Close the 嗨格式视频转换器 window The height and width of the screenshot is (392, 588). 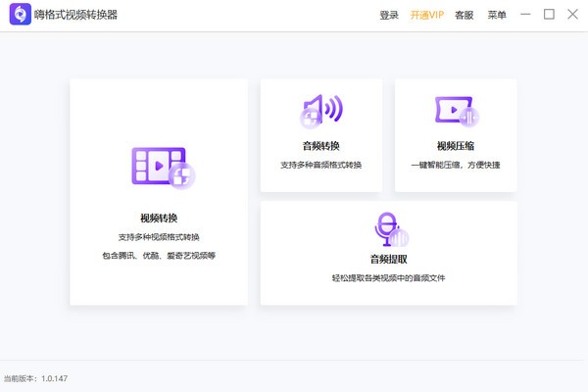(571, 15)
